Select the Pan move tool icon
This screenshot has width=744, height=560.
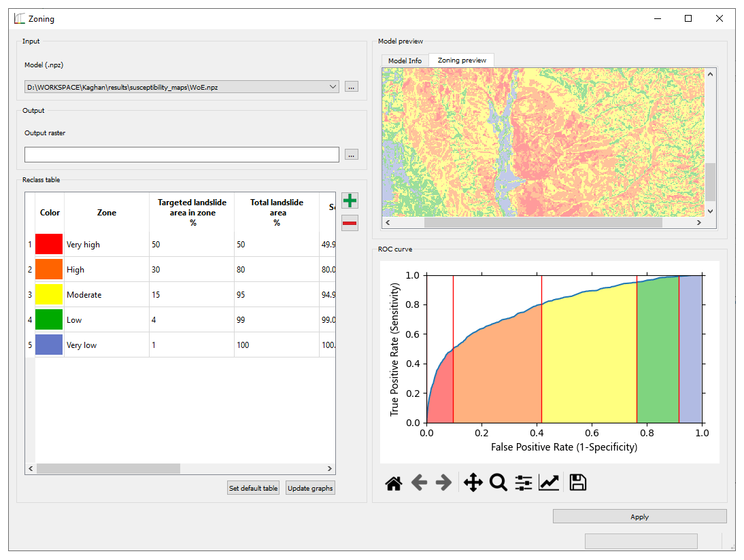click(473, 483)
